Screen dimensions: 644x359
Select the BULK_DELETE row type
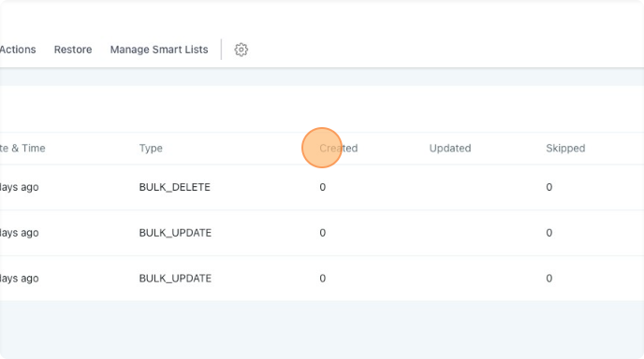[174, 187]
